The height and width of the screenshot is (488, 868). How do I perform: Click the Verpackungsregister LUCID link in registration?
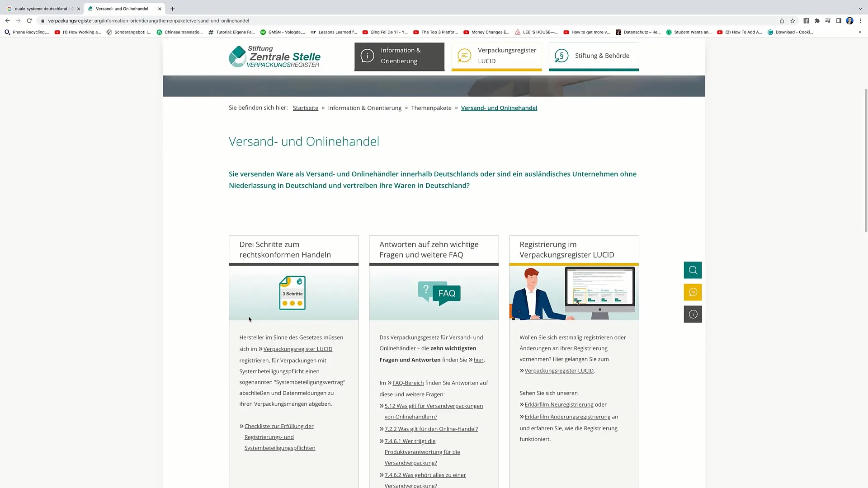click(x=559, y=370)
